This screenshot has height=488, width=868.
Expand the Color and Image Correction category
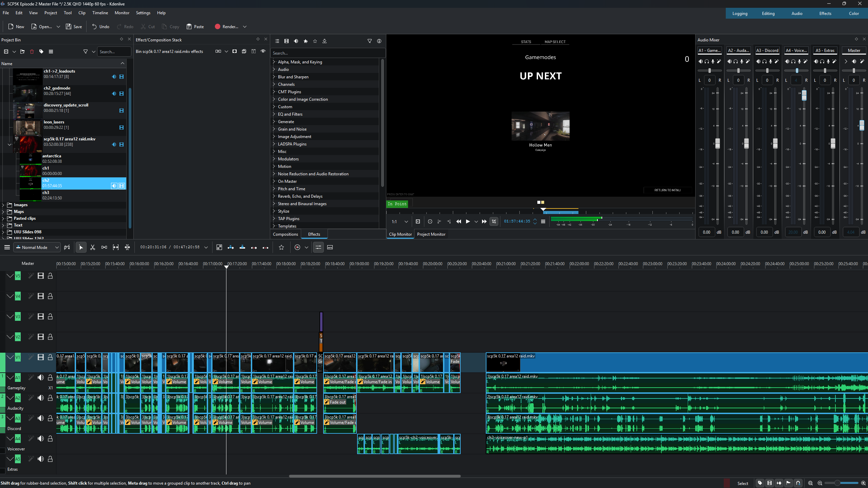point(274,99)
